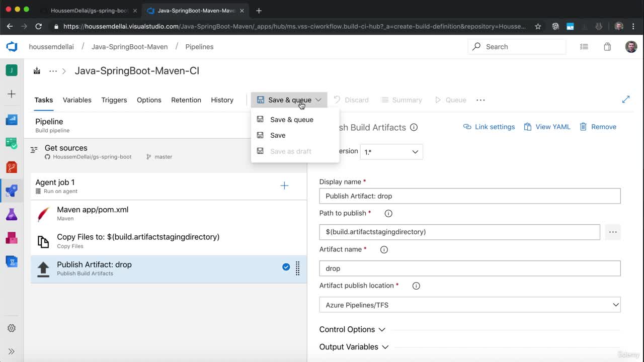Click View YAML
Image resolution: width=644 pixels, height=362 pixels.
[547, 127]
